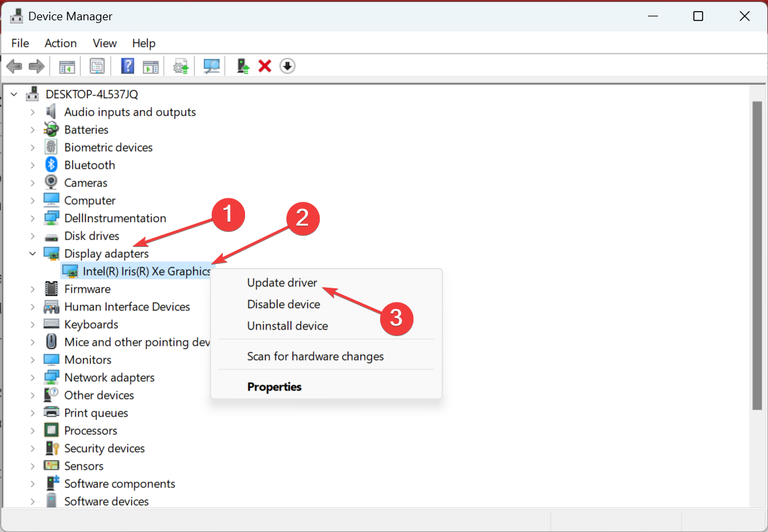
Task: Click the red X Uninstall device icon
Action: 265,66
